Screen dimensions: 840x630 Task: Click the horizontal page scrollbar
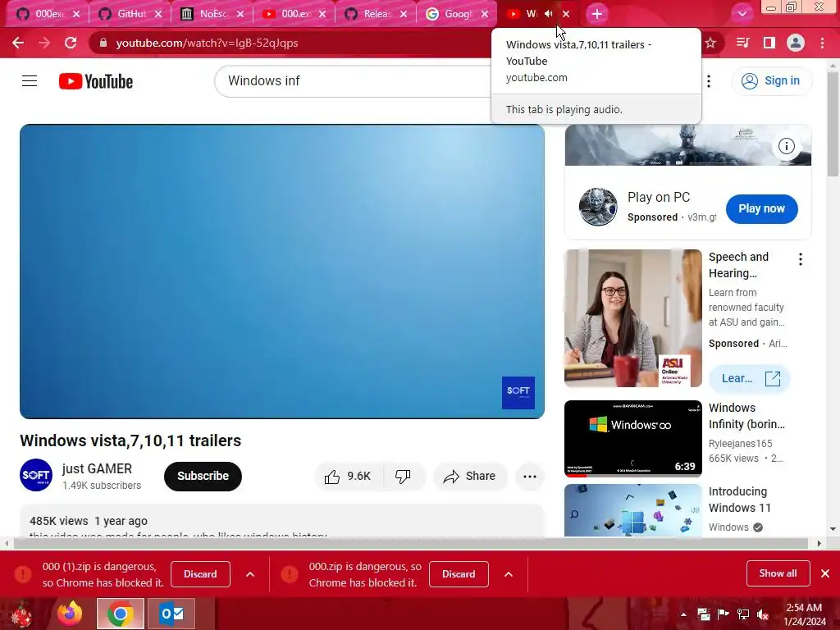pyautogui.click(x=411, y=543)
